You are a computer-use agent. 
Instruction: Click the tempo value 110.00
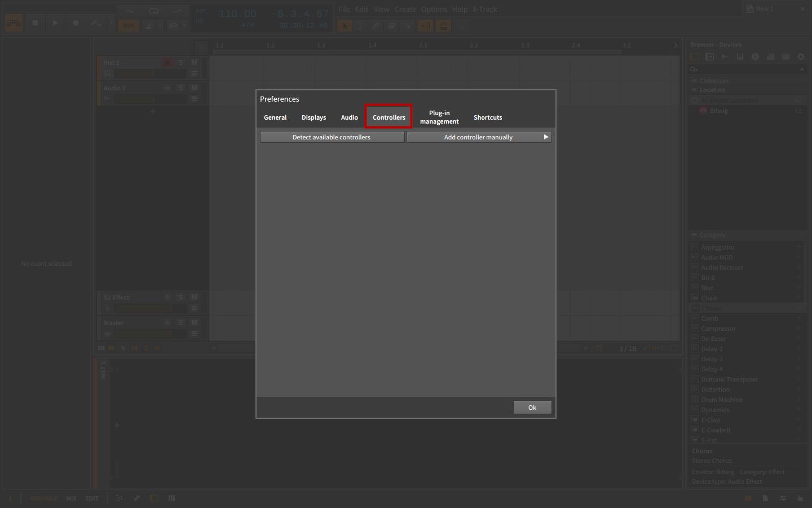[x=237, y=14]
